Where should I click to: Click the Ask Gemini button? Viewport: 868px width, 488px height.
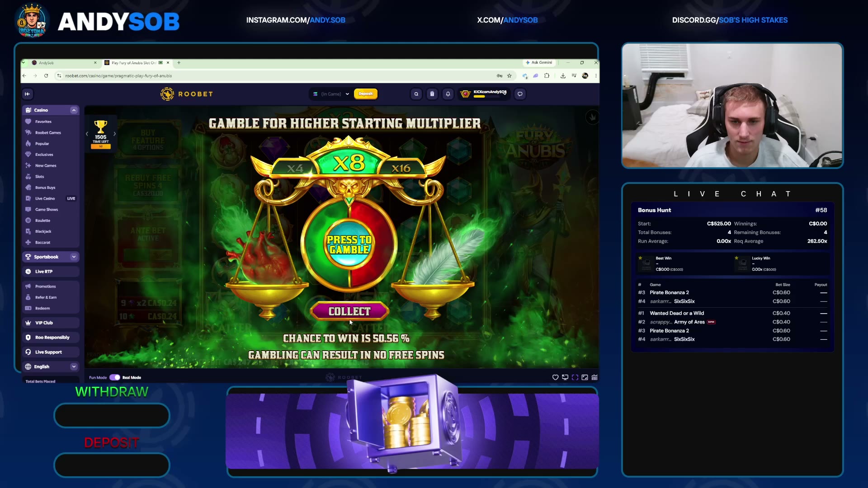point(539,63)
